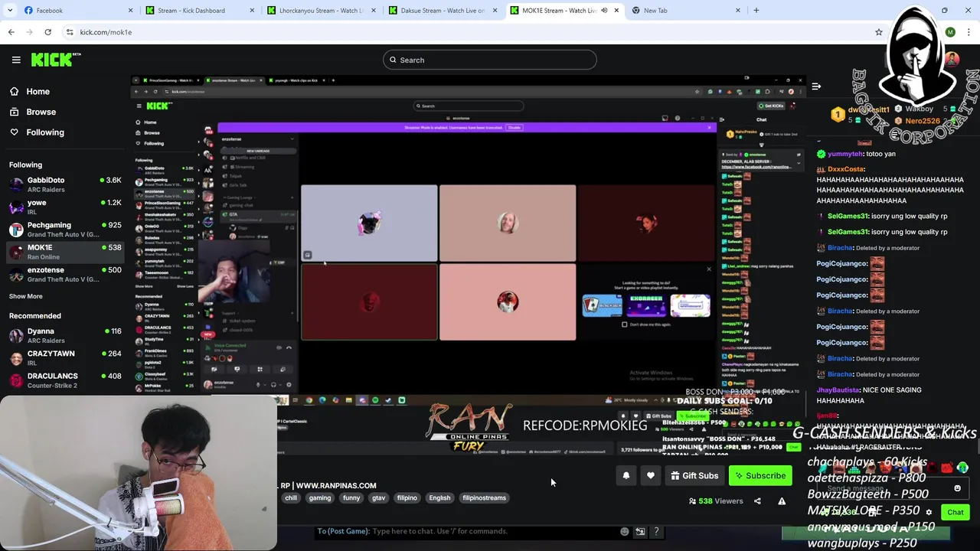Toggle the notification bell for MOK1E
980x551 pixels.
pos(626,475)
